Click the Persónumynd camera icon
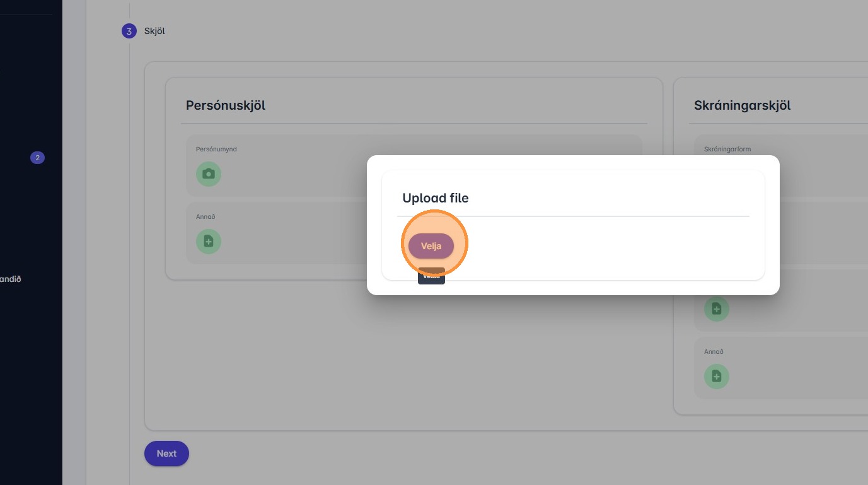 209,174
